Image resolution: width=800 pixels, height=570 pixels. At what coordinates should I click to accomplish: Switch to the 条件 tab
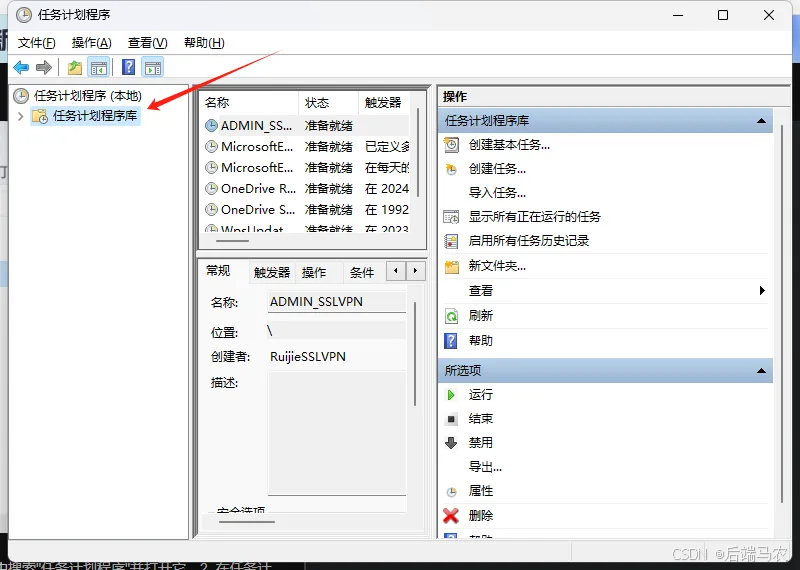(362, 272)
